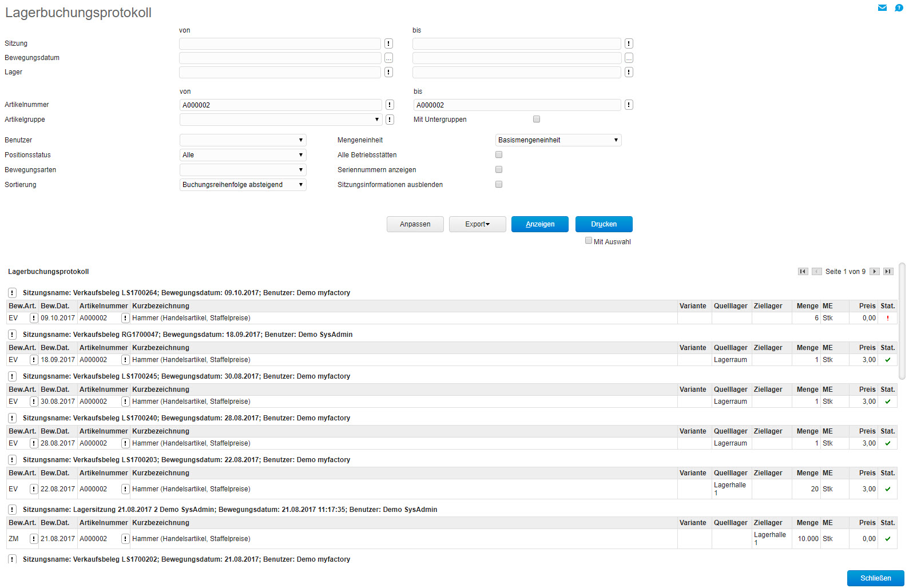Click green status check in 22.08.2017 row
The image size is (909, 588).
888,489
